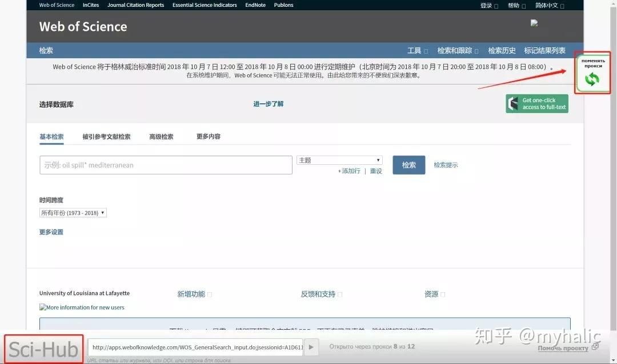
Task: Click the go arrow beside the Sci-Hub URL bar
Action: (x=311, y=347)
